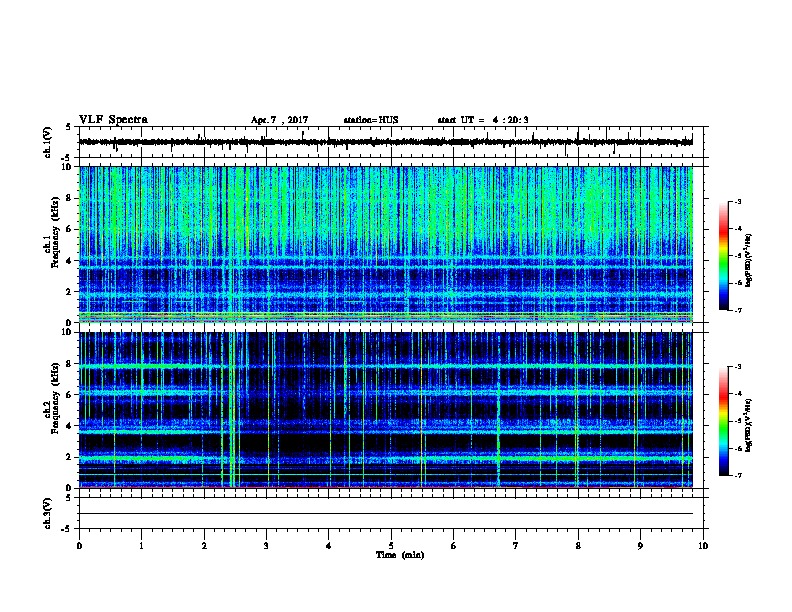This screenshot has width=792, height=612.
Task: Click the ch.2 frequency tick label "8"
Action: [69, 364]
